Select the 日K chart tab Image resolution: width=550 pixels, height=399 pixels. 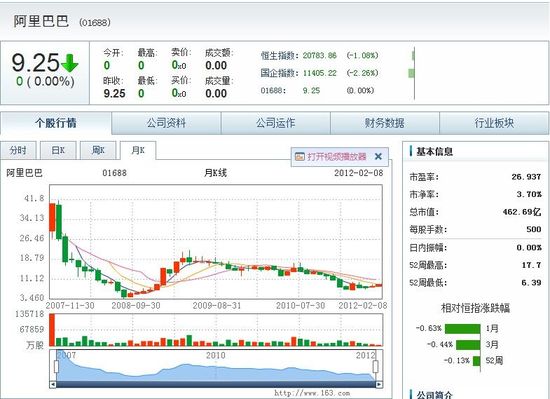pyautogui.click(x=58, y=150)
